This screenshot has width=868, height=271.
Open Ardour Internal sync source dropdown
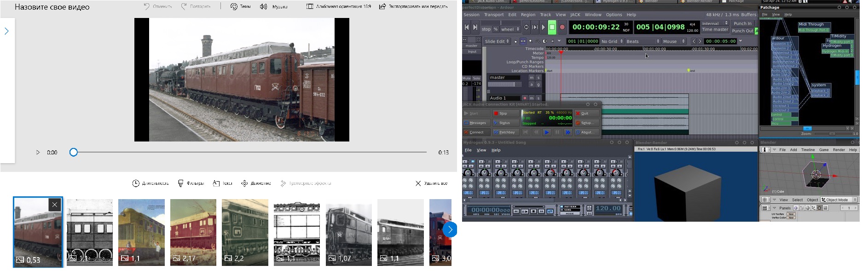[715, 24]
